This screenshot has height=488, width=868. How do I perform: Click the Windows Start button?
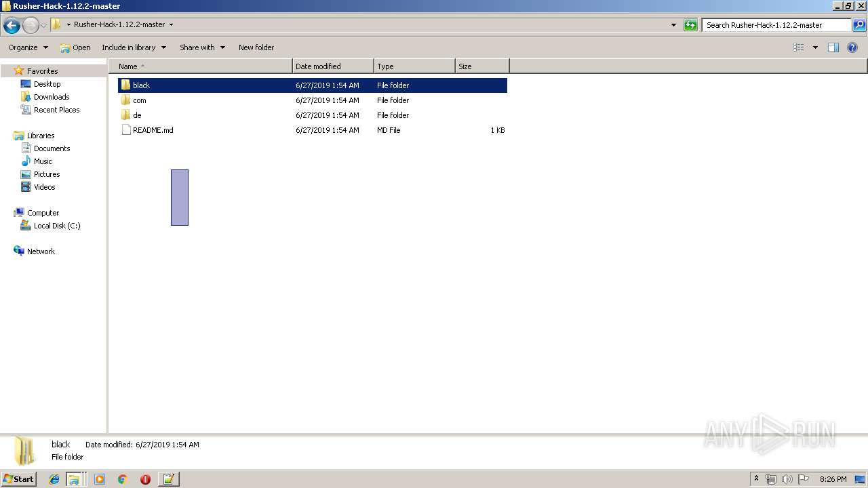click(x=18, y=479)
